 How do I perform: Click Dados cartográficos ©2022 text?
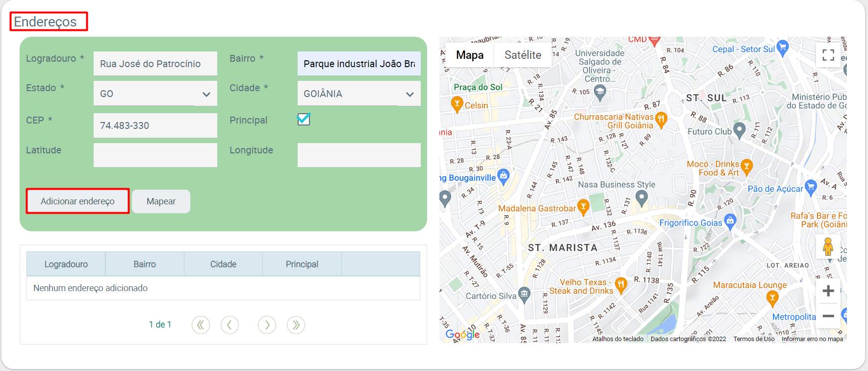pyautogui.click(x=689, y=339)
